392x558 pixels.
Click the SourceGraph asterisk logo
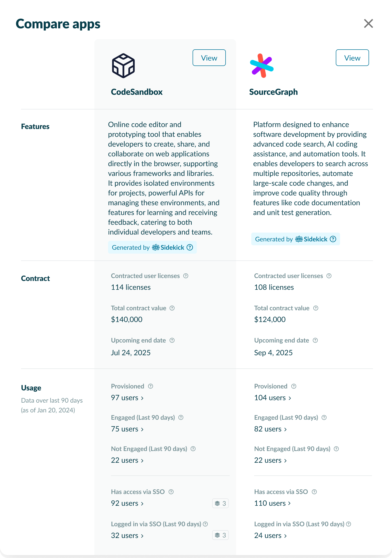coord(261,66)
